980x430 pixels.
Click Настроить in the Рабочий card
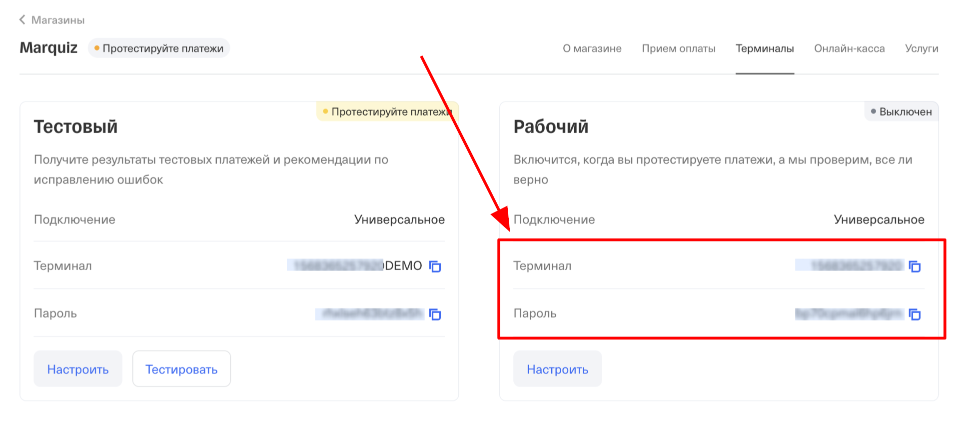(x=557, y=369)
